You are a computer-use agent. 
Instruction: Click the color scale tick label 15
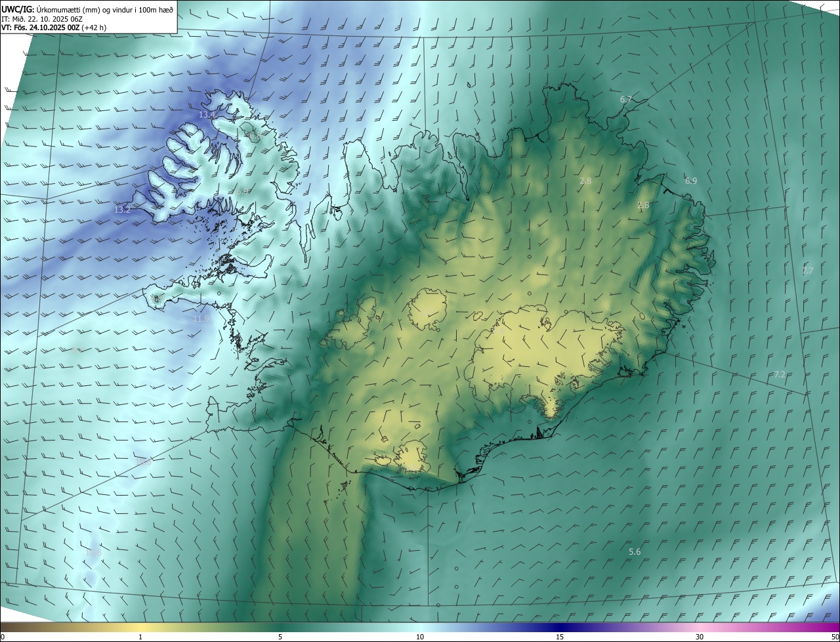(560, 637)
